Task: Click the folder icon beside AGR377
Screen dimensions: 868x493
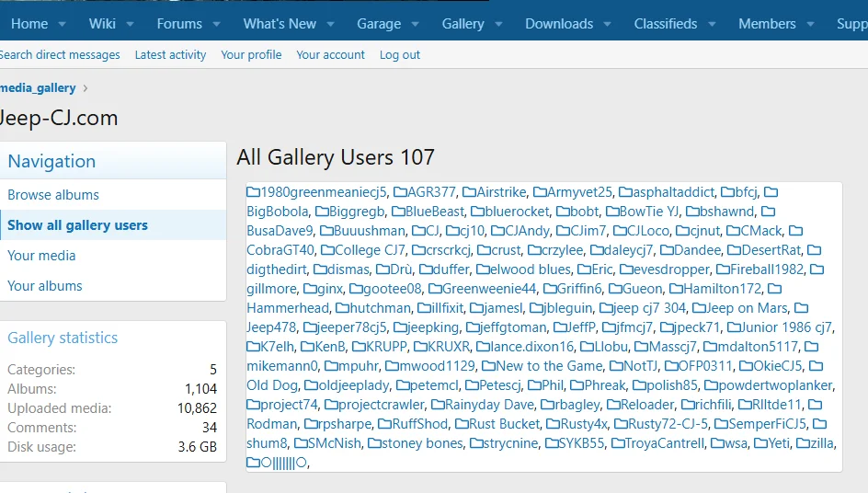Action: tap(400, 192)
